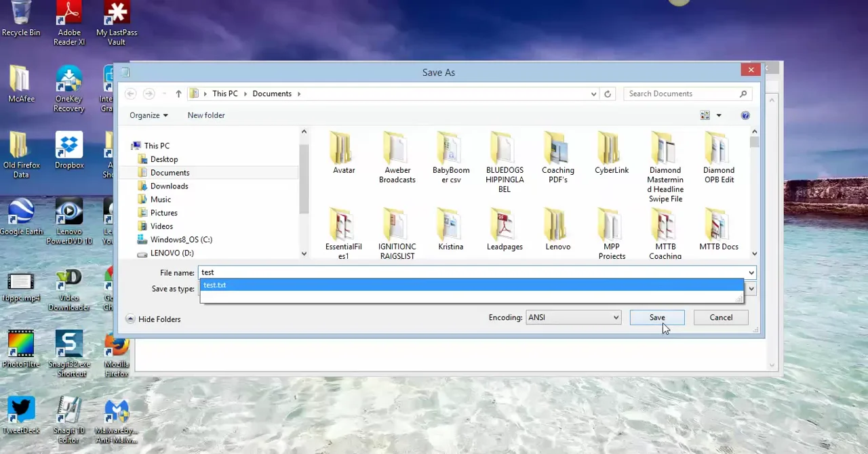Click the File name input field
Screen dimensions: 868x454
[472, 272]
